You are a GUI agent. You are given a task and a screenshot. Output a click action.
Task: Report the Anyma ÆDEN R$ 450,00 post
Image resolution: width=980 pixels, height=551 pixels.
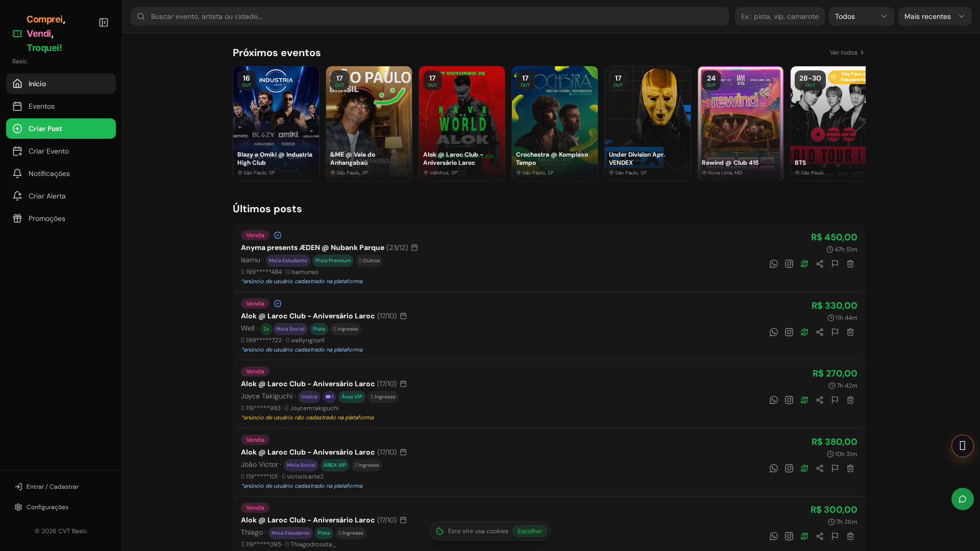(835, 264)
